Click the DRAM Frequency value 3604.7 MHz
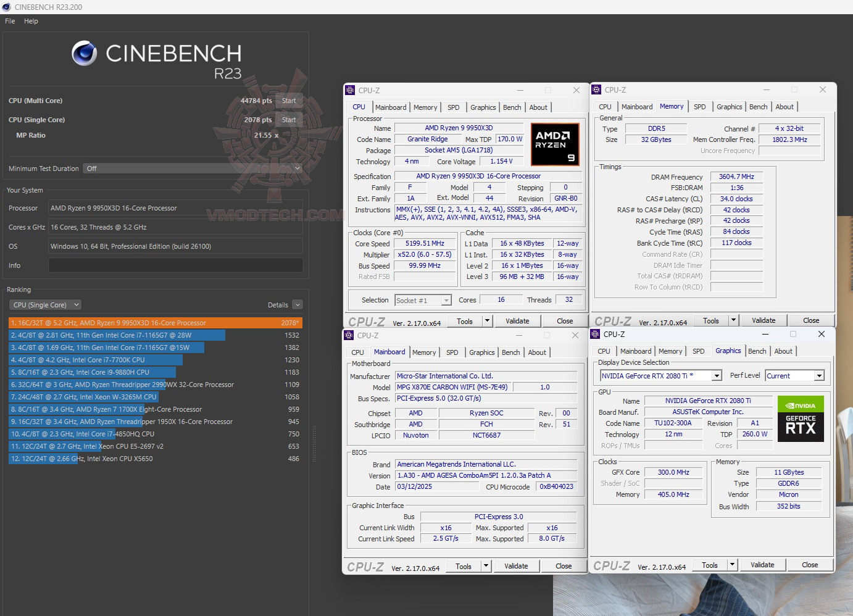Screen dimensions: 853x616 click(x=736, y=177)
